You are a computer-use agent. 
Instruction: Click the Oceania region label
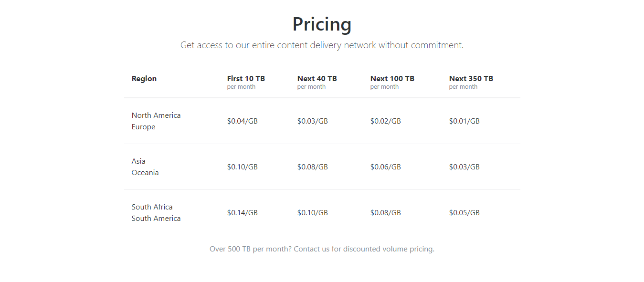(x=145, y=173)
